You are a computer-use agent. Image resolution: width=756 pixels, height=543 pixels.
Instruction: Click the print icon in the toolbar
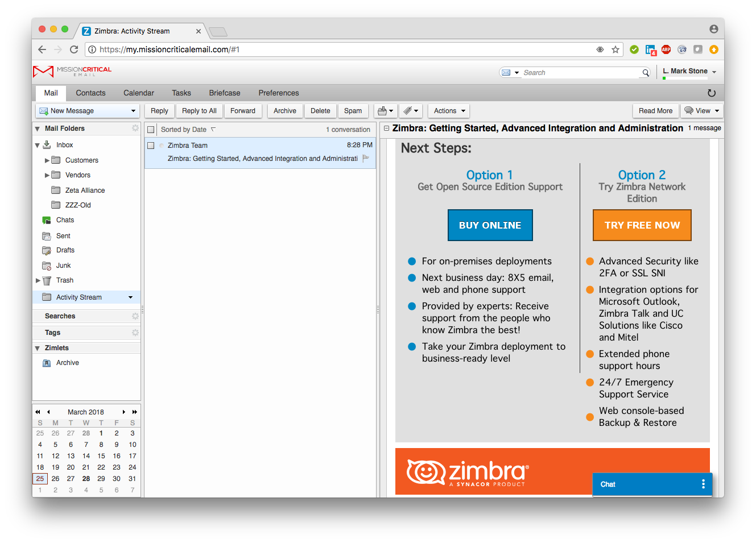[382, 111]
